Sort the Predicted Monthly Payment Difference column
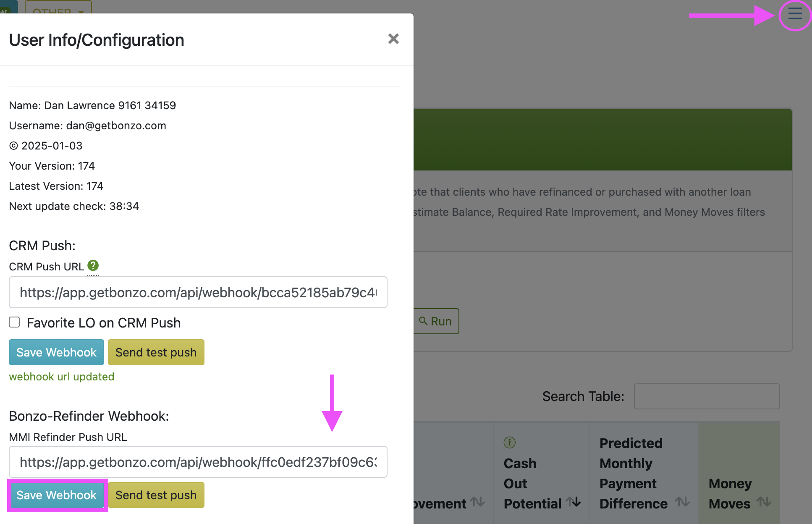812x524 pixels. pyautogui.click(x=681, y=502)
